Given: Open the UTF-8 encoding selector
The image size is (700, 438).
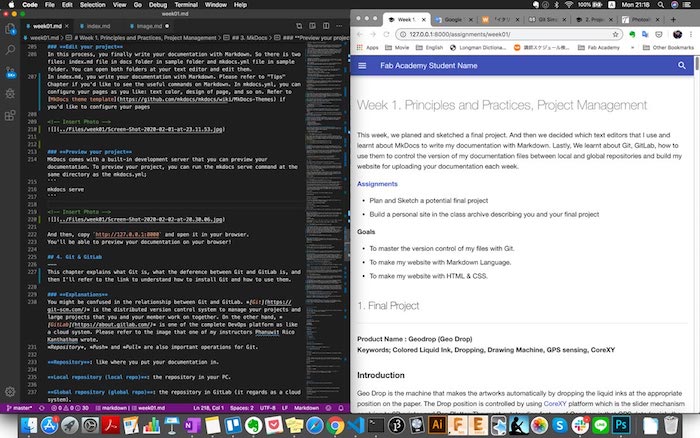Looking at the screenshot, I should [268, 408].
